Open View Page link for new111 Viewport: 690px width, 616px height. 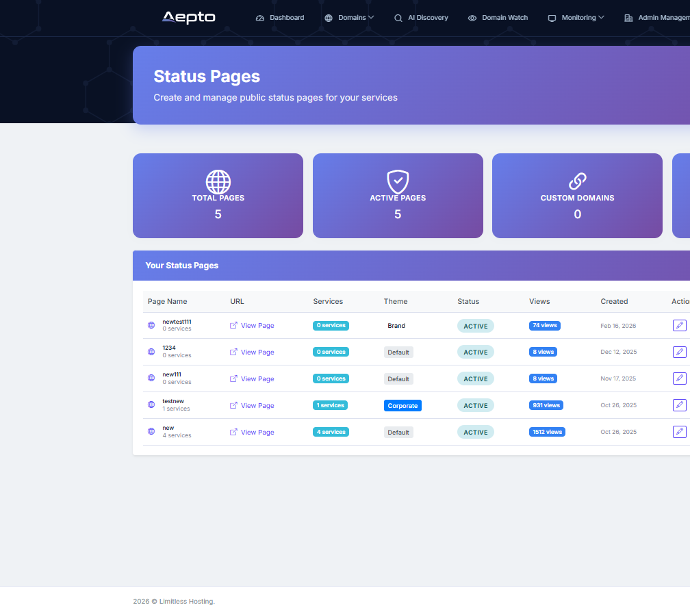coord(252,379)
